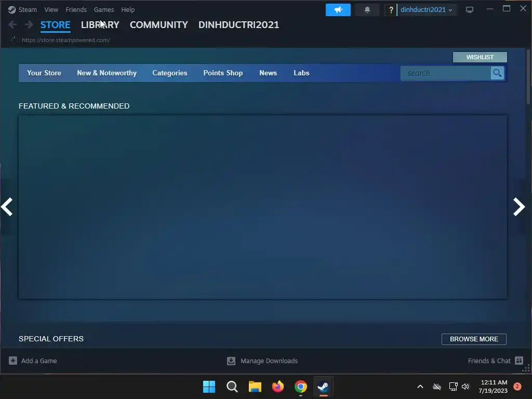Image resolution: width=532 pixels, height=399 pixels.
Task: Click the Add a Game plus icon
Action: pyautogui.click(x=13, y=361)
